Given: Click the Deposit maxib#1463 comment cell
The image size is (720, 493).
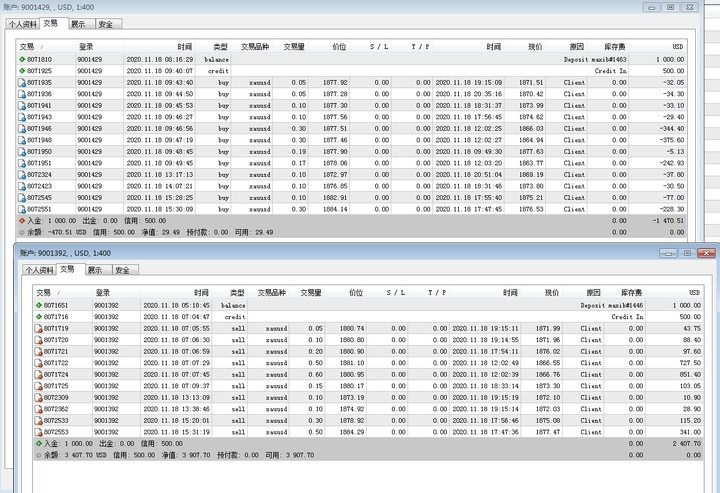Looking at the screenshot, I should tap(595, 59).
